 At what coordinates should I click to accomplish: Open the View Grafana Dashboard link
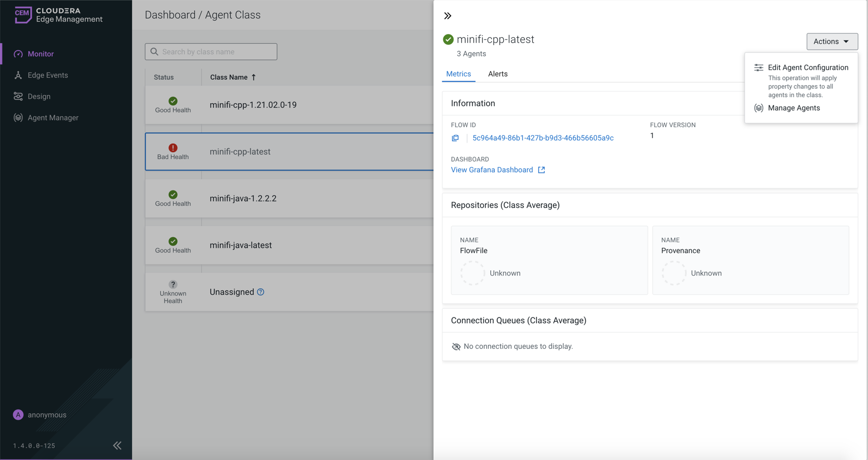[492, 170]
